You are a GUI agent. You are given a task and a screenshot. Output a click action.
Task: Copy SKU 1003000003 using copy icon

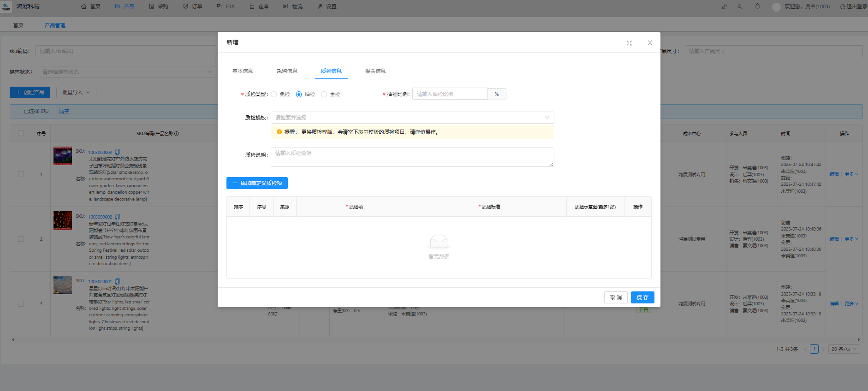coord(117,152)
